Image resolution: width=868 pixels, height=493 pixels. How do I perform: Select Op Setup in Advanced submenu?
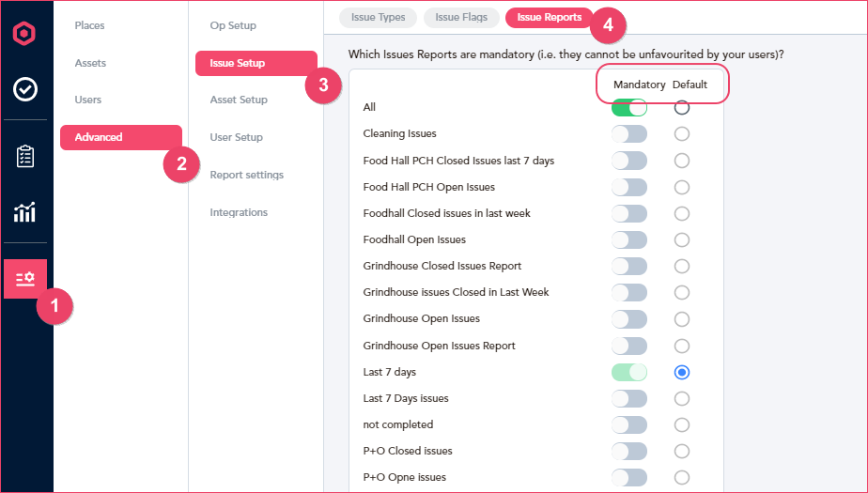(233, 25)
